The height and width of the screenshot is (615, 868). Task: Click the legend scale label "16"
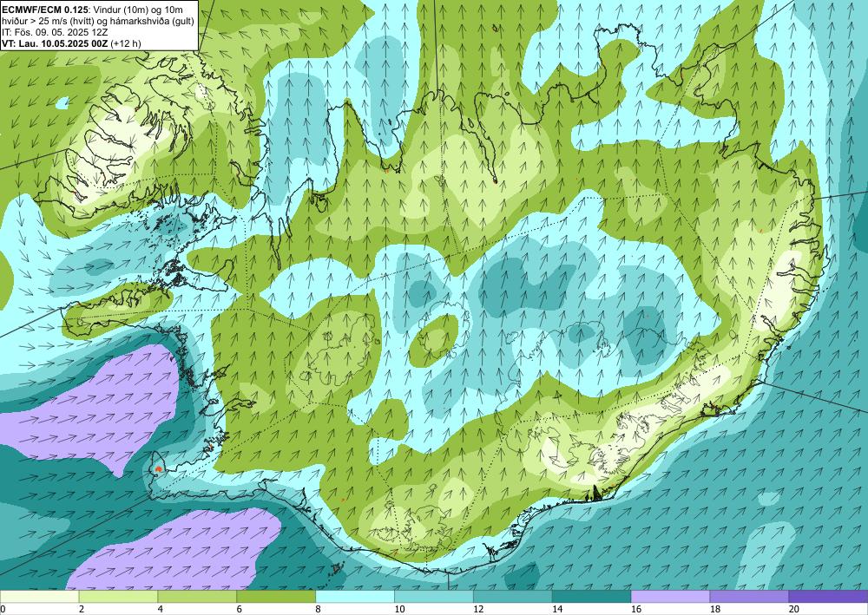tap(636, 609)
